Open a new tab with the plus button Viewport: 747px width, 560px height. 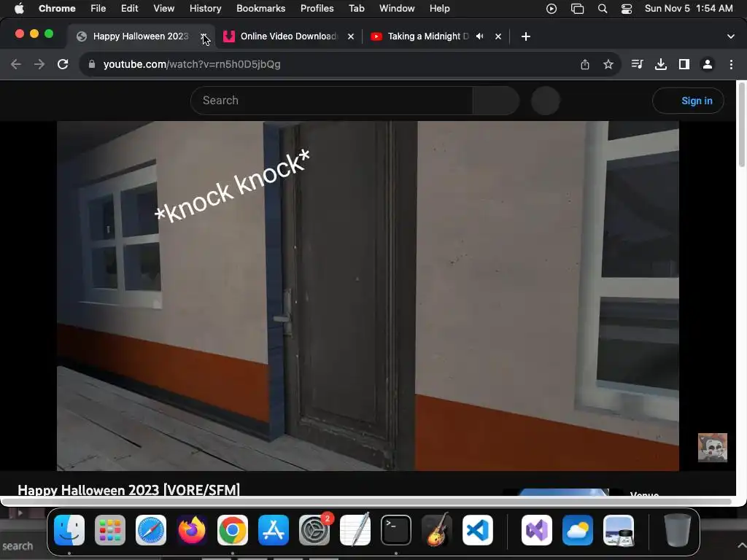[x=526, y=36]
